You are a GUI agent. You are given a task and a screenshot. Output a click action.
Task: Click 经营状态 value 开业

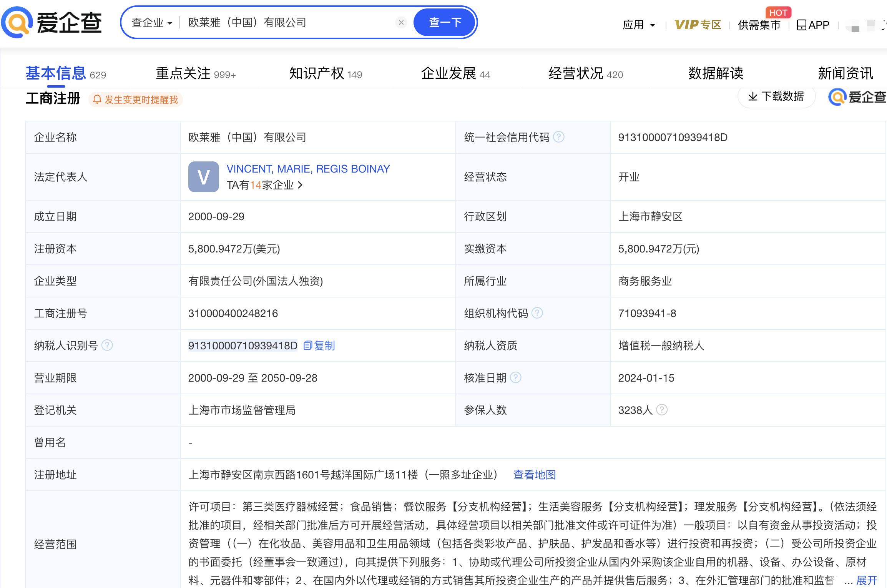point(629,177)
